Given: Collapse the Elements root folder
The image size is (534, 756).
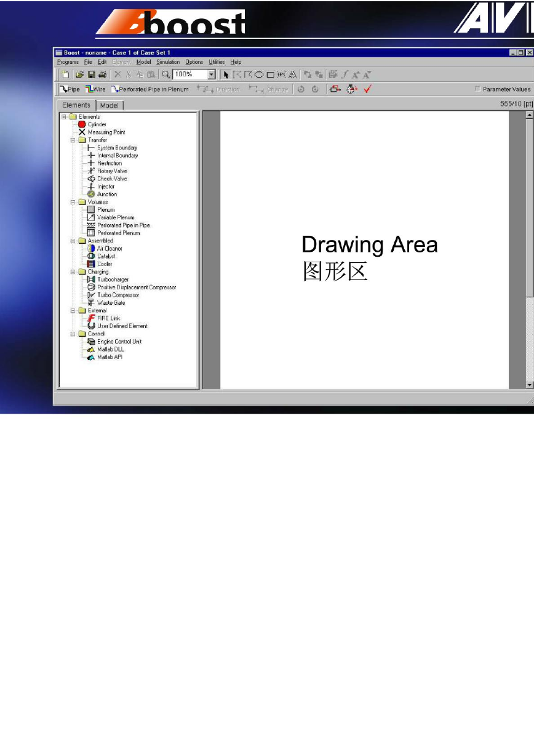Looking at the screenshot, I should [63, 116].
